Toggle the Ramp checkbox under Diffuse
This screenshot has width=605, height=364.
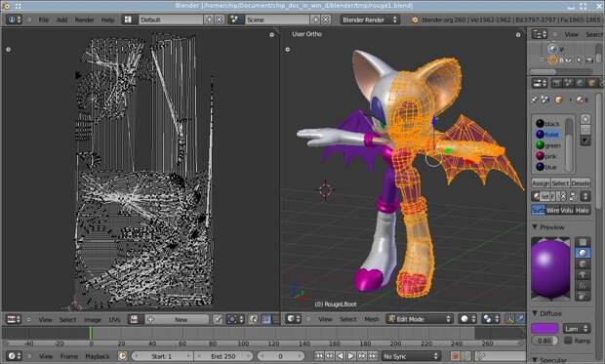tap(568, 340)
